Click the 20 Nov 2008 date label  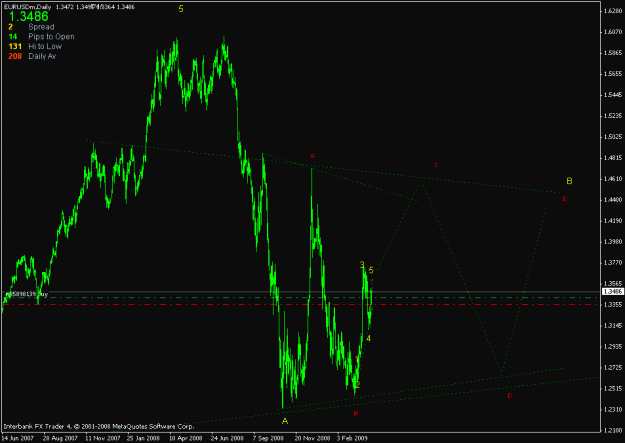[312, 438]
